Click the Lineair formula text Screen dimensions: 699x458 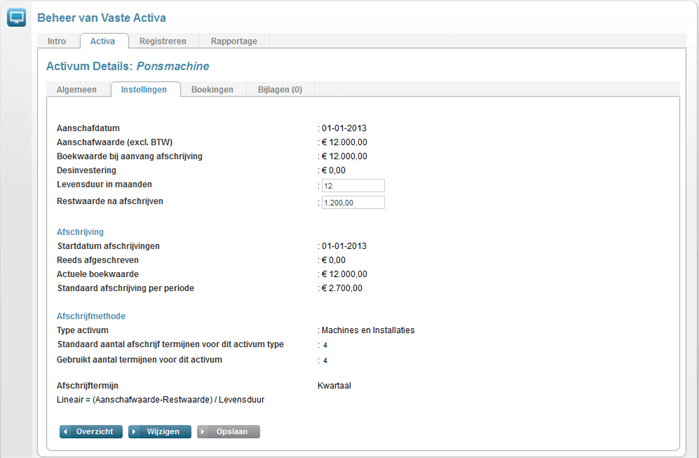pos(160,400)
